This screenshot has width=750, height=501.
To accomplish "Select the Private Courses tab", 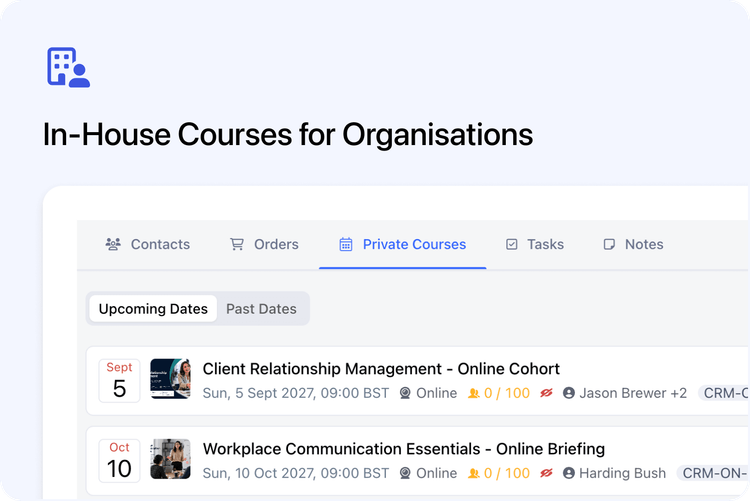I will (403, 244).
